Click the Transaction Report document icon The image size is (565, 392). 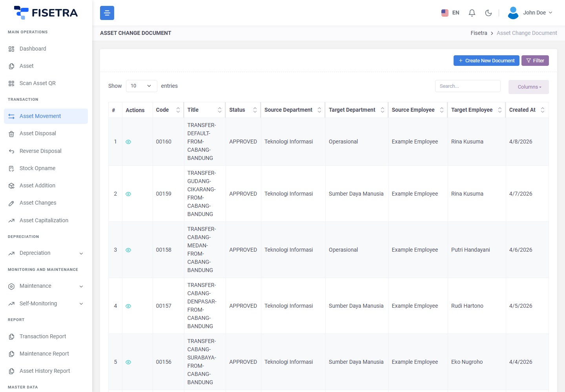point(11,337)
